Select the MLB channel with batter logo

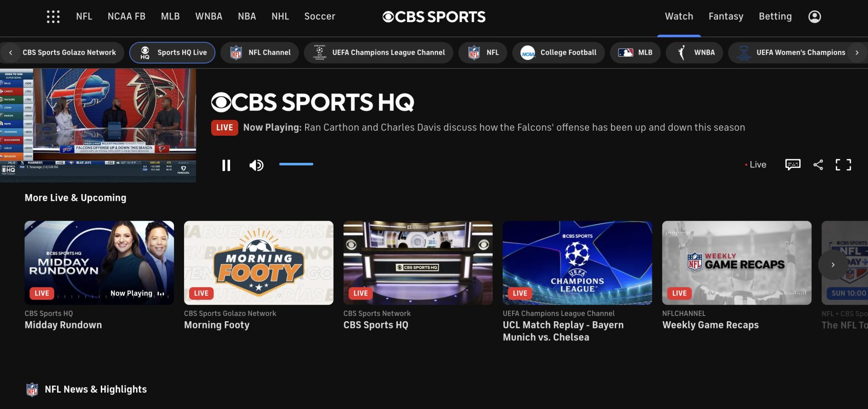click(x=635, y=52)
